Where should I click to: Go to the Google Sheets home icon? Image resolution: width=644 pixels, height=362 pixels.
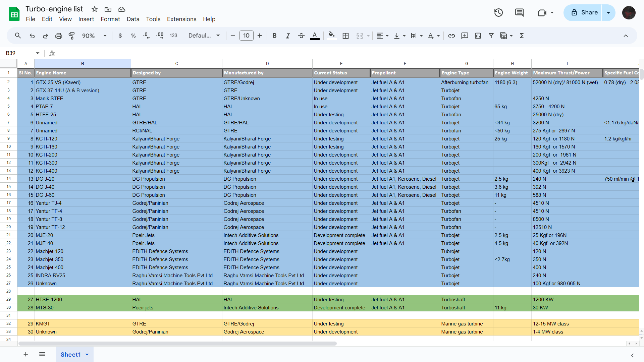[14, 14]
